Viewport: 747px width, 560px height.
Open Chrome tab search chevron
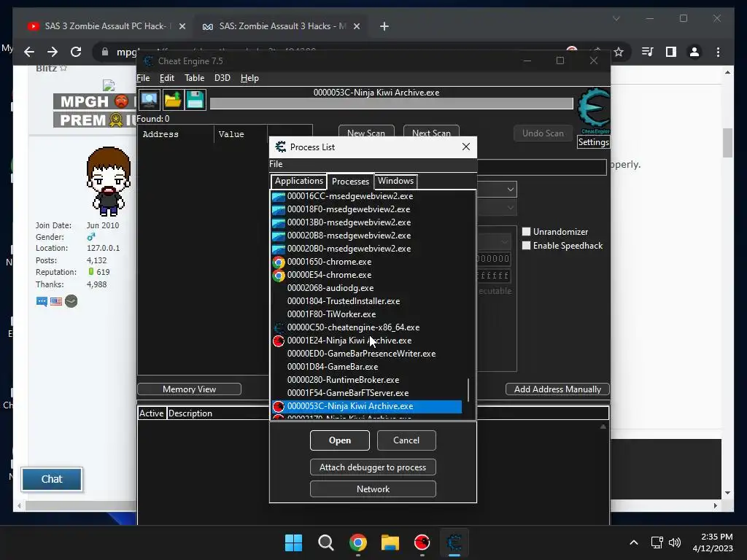coord(616,18)
